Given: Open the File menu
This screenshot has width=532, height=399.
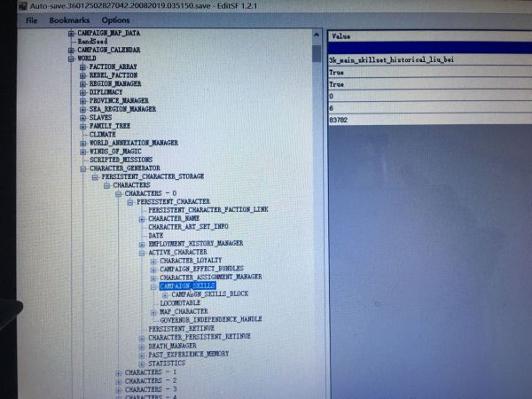Looking at the screenshot, I should tap(32, 20).
